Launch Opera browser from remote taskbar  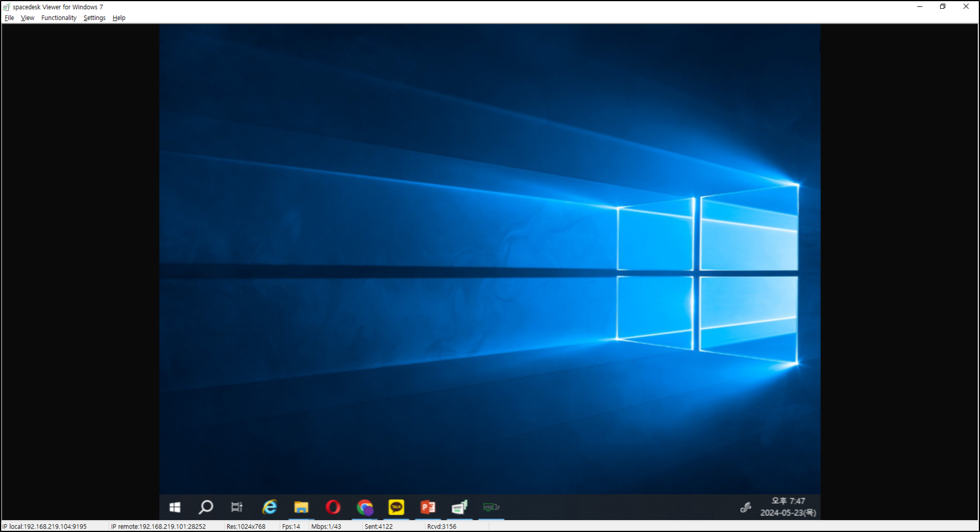[333, 507]
